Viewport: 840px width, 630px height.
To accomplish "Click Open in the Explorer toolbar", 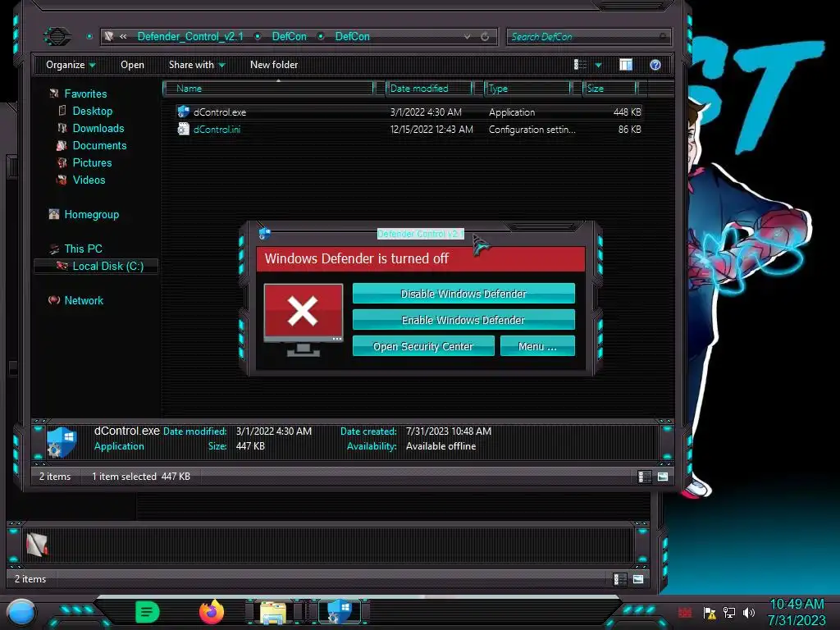I will [x=132, y=65].
